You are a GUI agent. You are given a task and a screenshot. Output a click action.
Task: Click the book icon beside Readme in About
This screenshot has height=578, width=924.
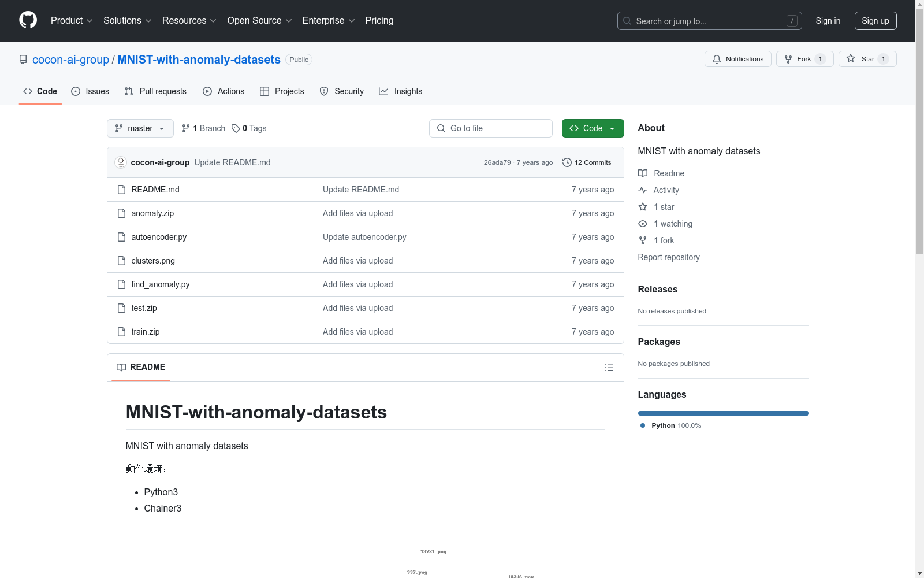pos(643,173)
